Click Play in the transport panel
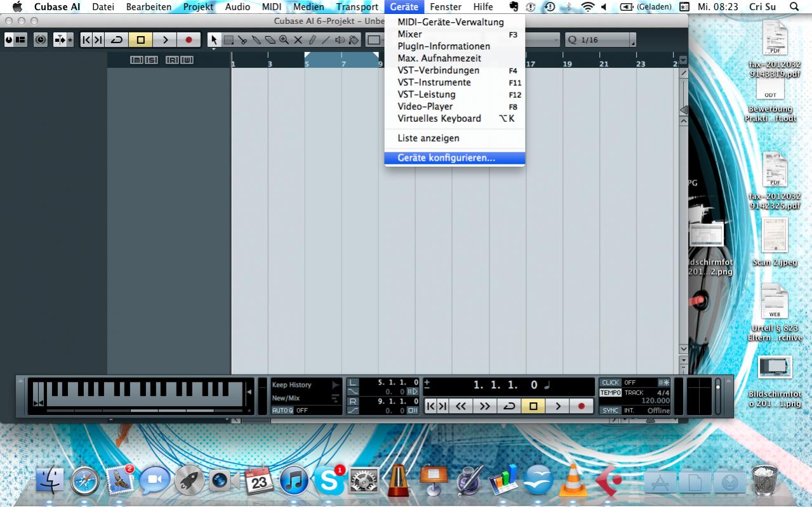 click(x=557, y=406)
